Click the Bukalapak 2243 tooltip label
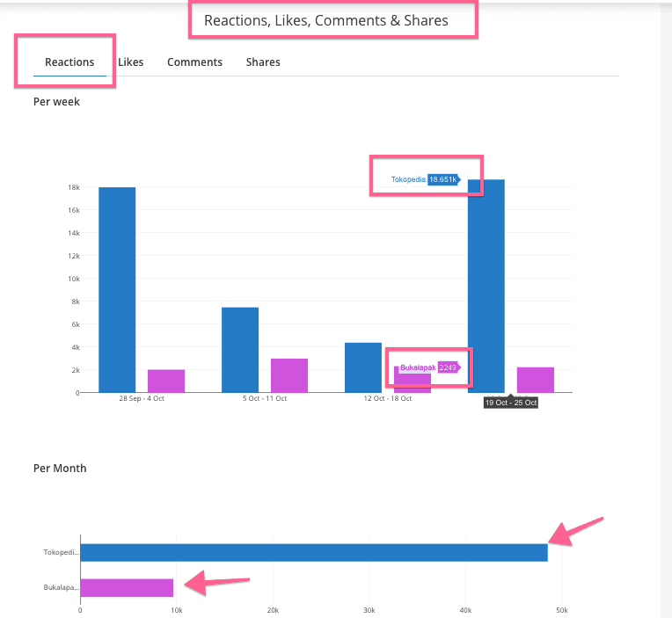Viewport: 672px width, 618px height. coord(429,367)
